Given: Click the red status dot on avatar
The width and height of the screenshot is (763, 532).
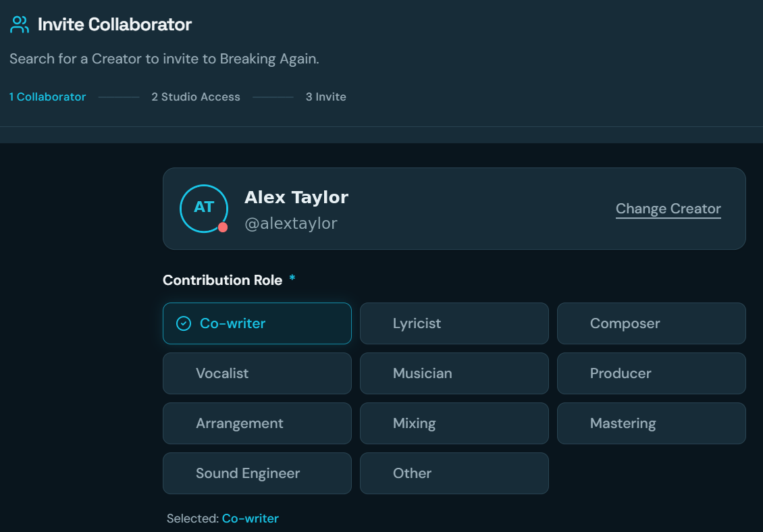Looking at the screenshot, I should [223, 228].
